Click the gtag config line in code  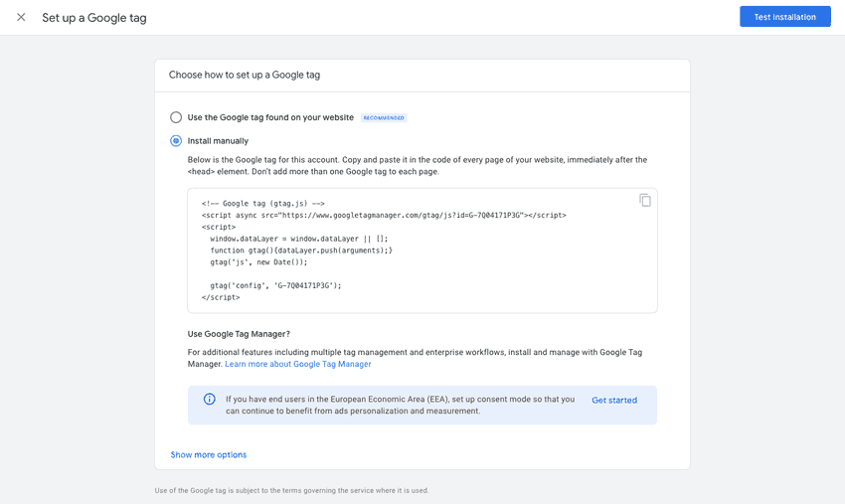pyautogui.click(x=275, y=285)
